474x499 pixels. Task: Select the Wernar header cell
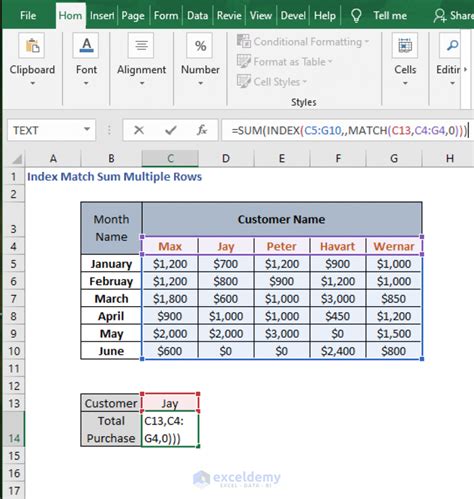click(x=394, y=246)
